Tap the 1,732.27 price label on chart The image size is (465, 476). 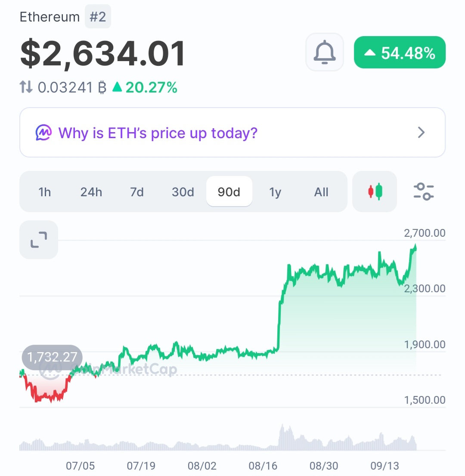[x=52, y=357]
